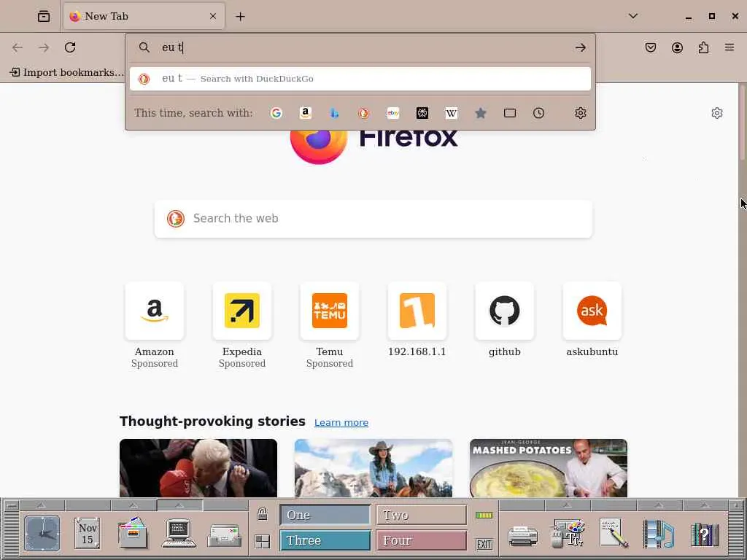Switch to workspace Four
747x560 pixels.
[421, 540]
